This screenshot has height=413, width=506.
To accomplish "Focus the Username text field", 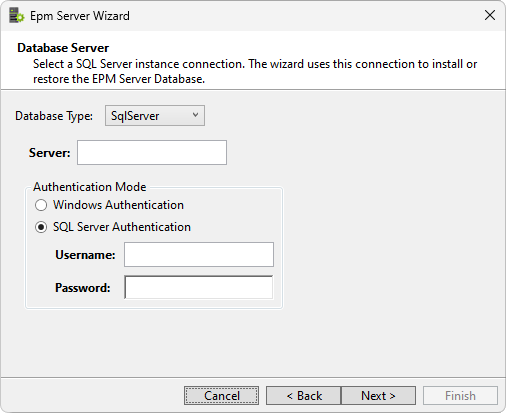I will tap(199, 255).
